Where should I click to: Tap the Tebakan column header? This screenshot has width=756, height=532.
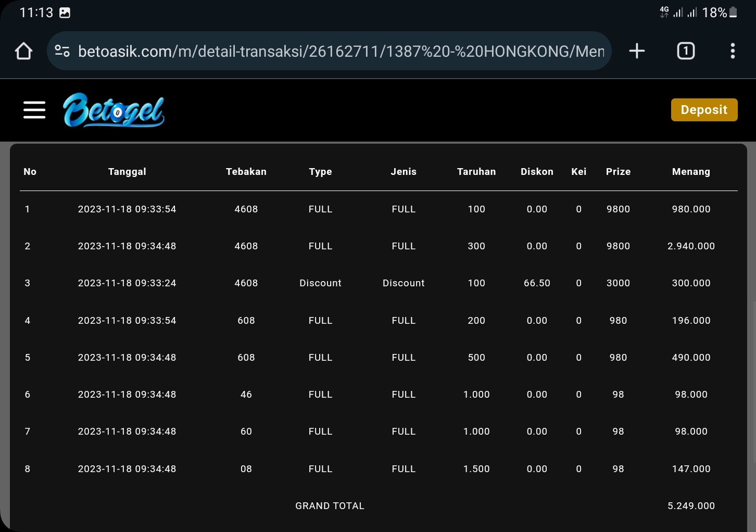point(246,172)
